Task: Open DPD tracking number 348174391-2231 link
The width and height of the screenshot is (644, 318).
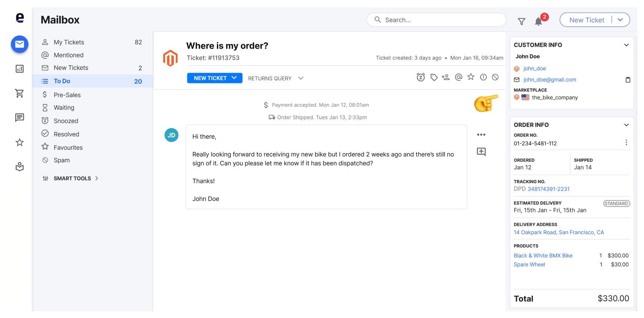Action: pyautogui.click(x=549, y=189)
